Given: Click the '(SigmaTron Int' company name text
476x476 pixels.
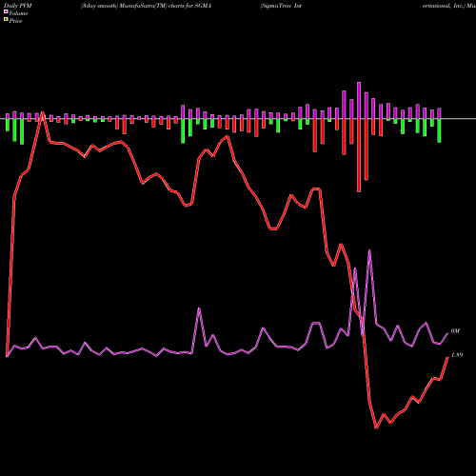Looking at the screenshot, I should [x=281, y=6].
